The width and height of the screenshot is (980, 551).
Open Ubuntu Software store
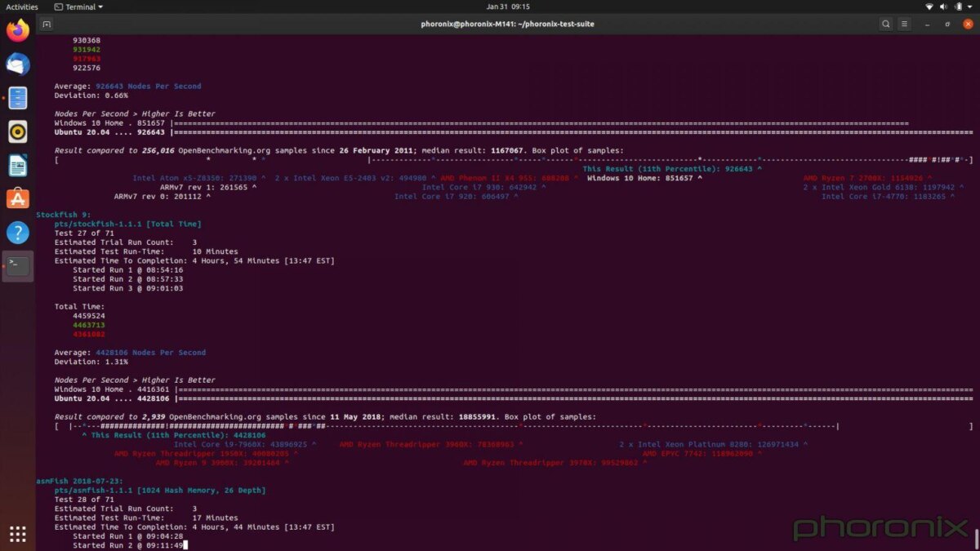pyautogui.click(x=17, y=198)
